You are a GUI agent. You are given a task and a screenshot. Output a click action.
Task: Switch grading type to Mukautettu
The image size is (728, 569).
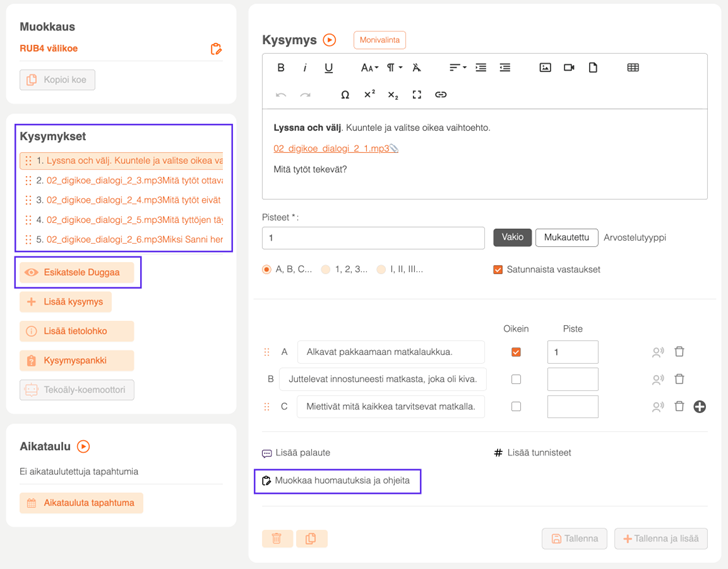pyautogui.click(x=566, y=238)
